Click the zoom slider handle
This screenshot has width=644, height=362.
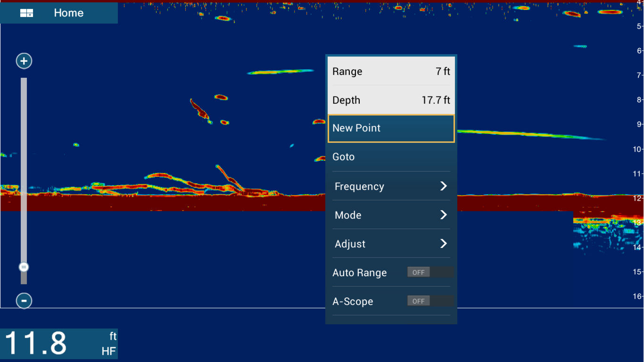[24, 267]
